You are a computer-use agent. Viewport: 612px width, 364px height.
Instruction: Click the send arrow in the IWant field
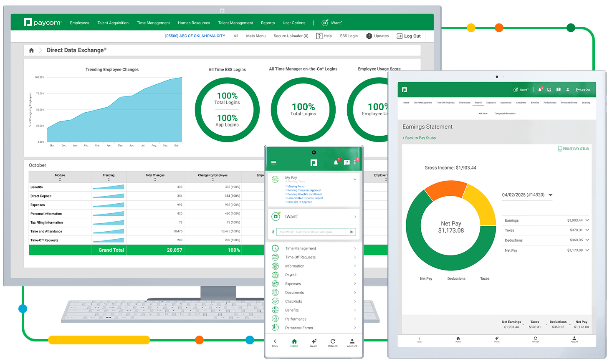tap(352, 232)
